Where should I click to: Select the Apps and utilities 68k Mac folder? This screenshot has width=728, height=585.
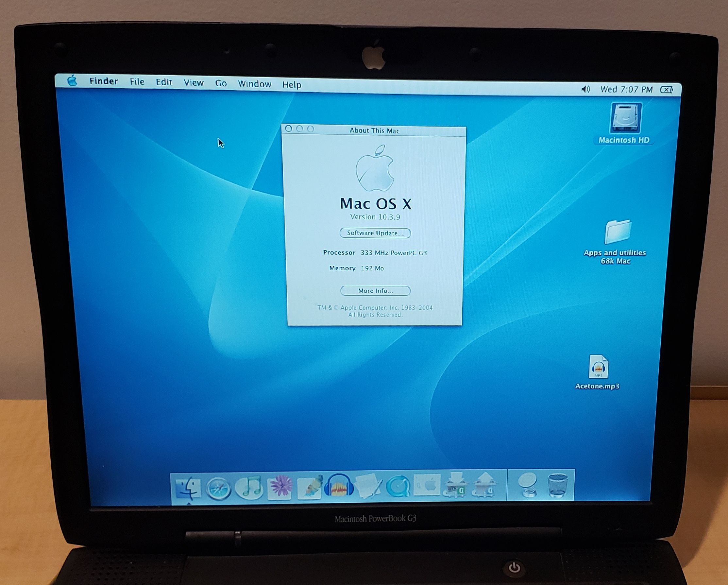[x=618, y=232]
